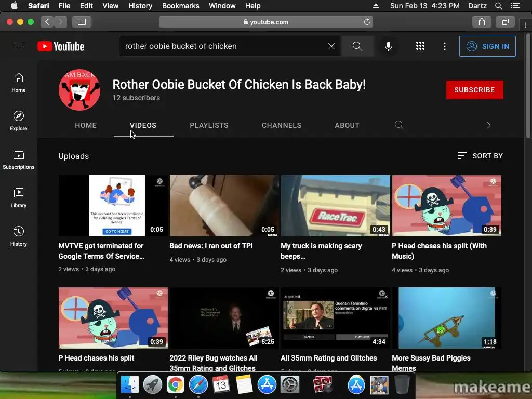Screen dimensions: 532x399
Task: Open 'My truck is making scary beeps' title
Action: 321,251
